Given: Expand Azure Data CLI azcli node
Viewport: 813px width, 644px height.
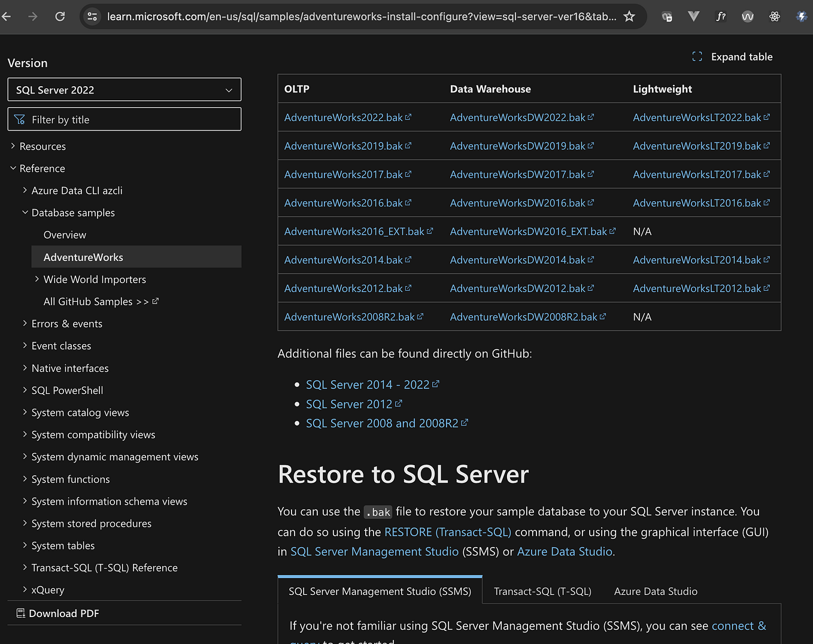Looking at the screenshot, I should point(25,190).
